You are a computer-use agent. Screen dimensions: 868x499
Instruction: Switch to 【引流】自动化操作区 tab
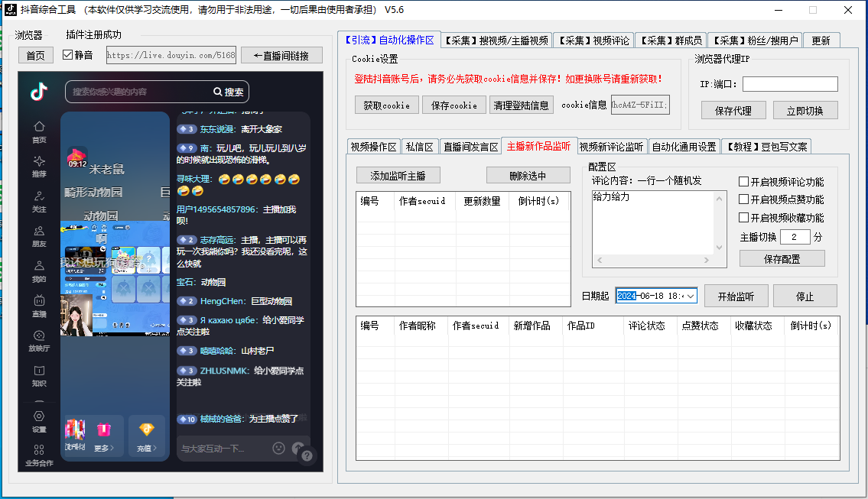389,40
